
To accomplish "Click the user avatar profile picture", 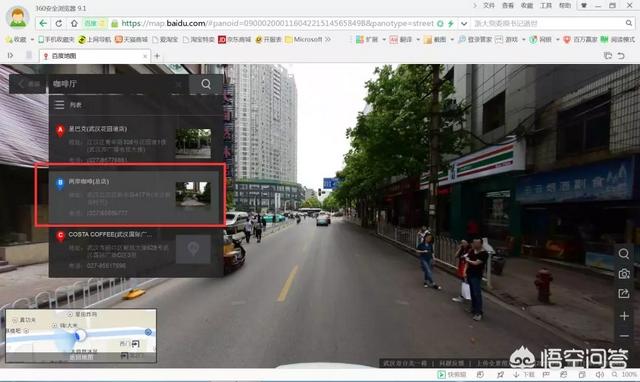I will 18,18.
